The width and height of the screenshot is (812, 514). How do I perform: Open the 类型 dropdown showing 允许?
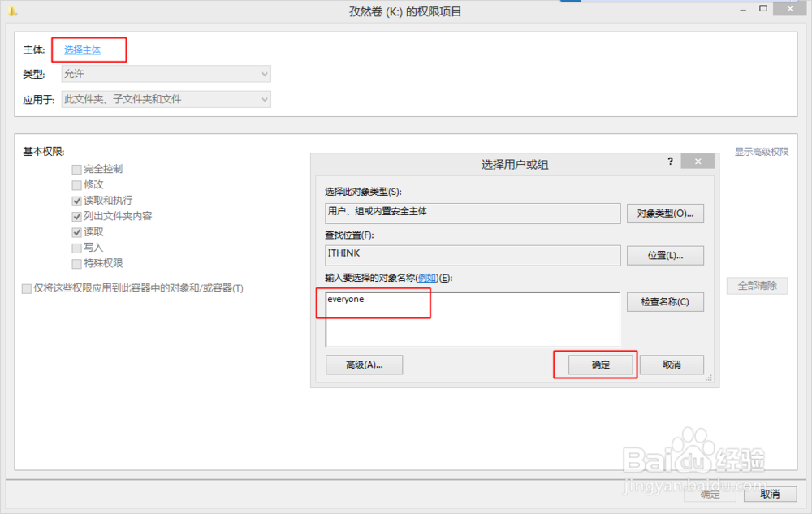166,74
